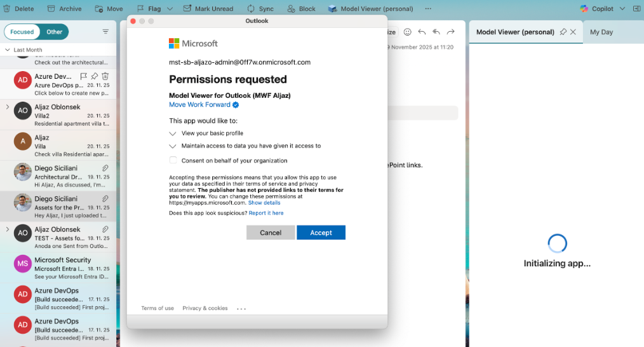Open the message list filter icon
This screenshot has width=644, height=347.
[105, 32]
